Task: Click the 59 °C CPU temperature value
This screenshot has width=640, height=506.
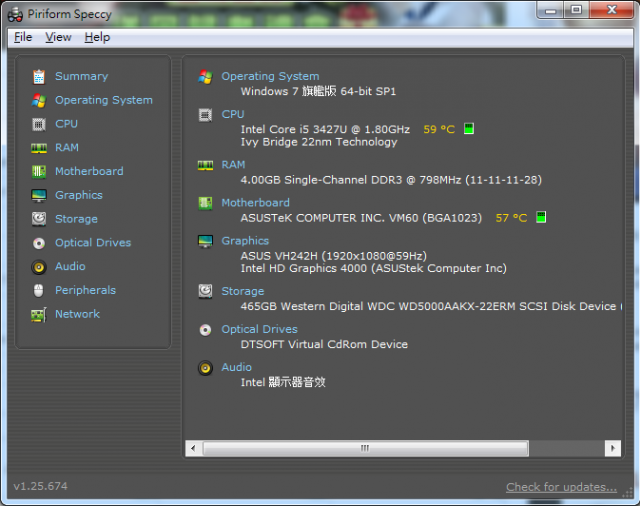Action: (x=439, y=129)
